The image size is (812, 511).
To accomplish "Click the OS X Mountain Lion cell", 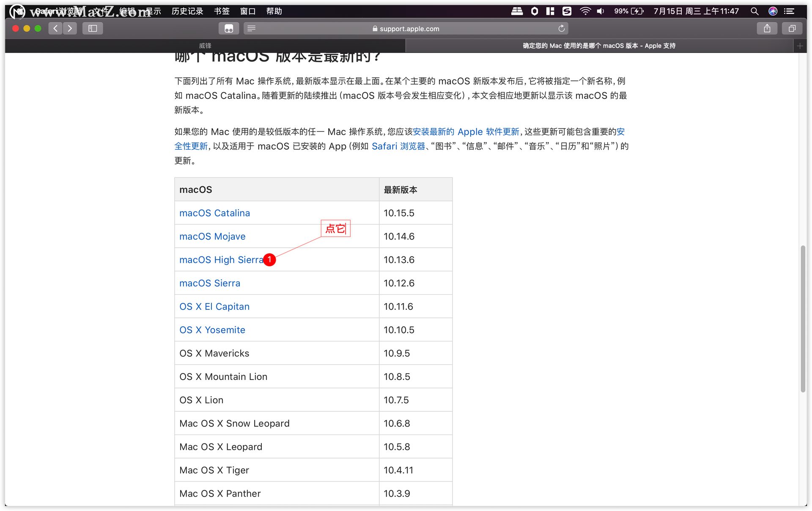I will coord(277,377).
